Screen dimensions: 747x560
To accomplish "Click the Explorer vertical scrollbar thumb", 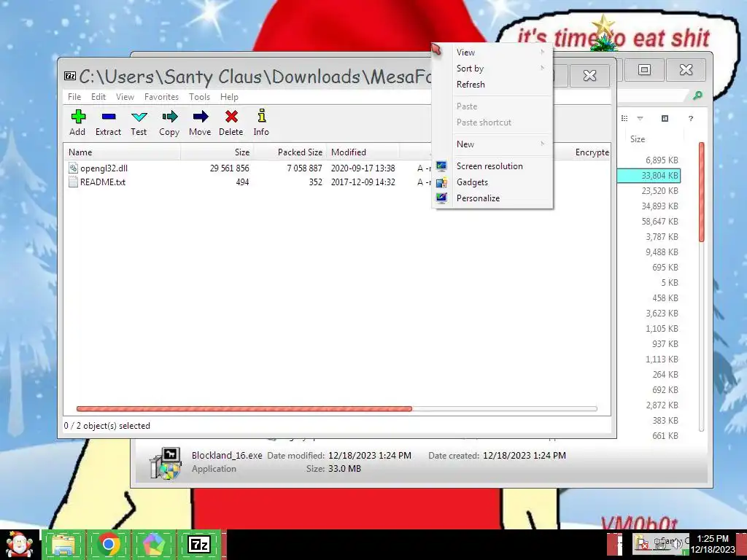I will coord(701,192).
